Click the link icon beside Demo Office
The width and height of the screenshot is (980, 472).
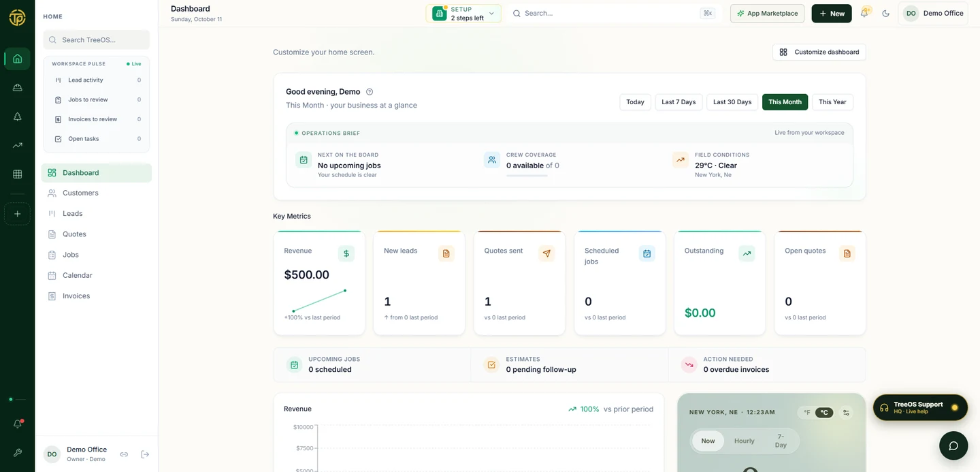pyautogui.click(x=125, y=454)
